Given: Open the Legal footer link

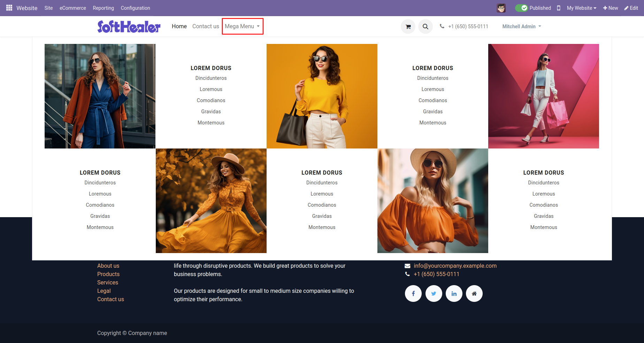Looking at the screenshot, I should click(104, 291).
